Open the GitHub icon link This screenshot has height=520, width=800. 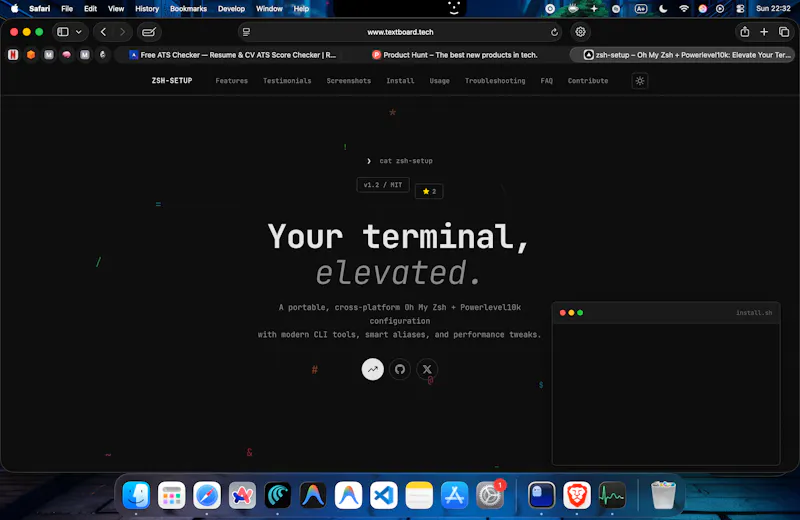(400, 369)
